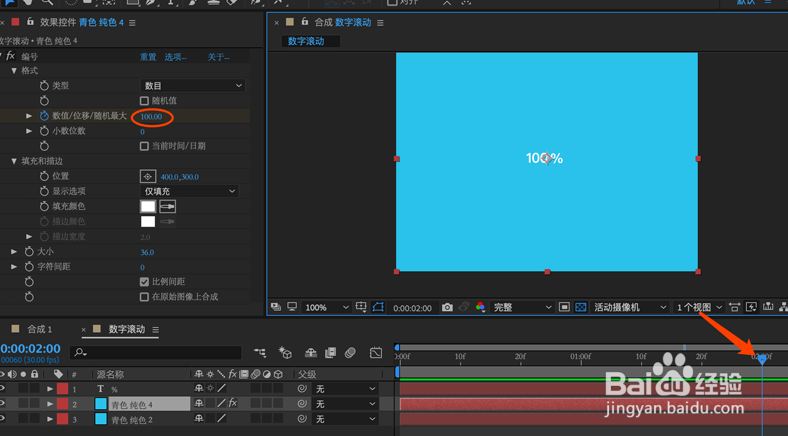Switch to the 合成 1 timeline tab
788x436 pixels.
pyautogui.click(x=39, y=329)
